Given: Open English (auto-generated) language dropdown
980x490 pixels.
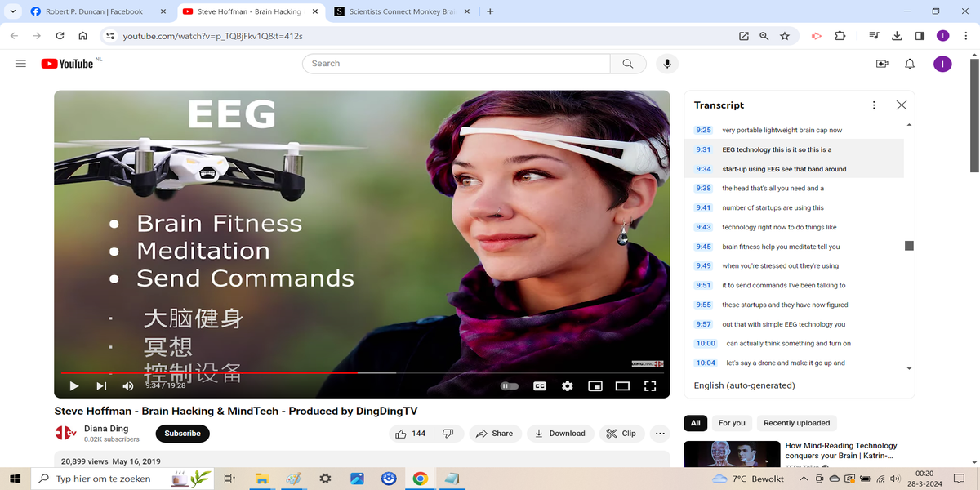Looking at the screenshot, I should pyautogui.click(x=744, y=385).
